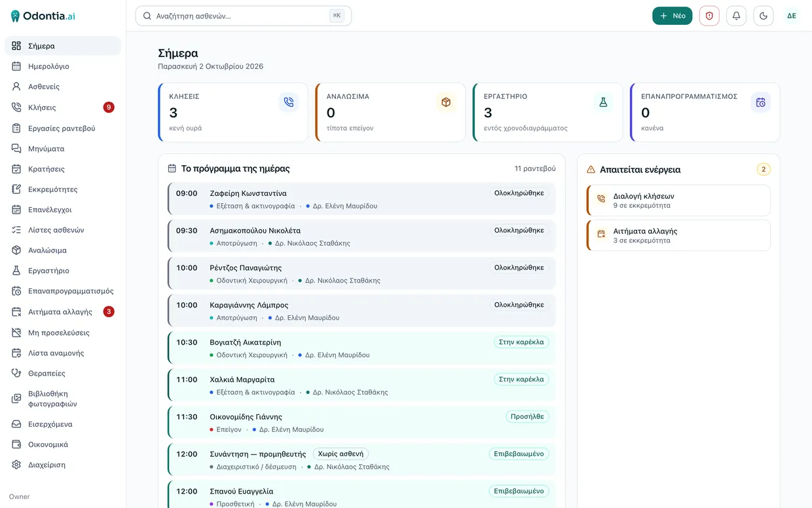Click the Ημερολόγιο calendar icon in sidebar
Viewport: 812px width, 508px height.
[x=16, y=66]
